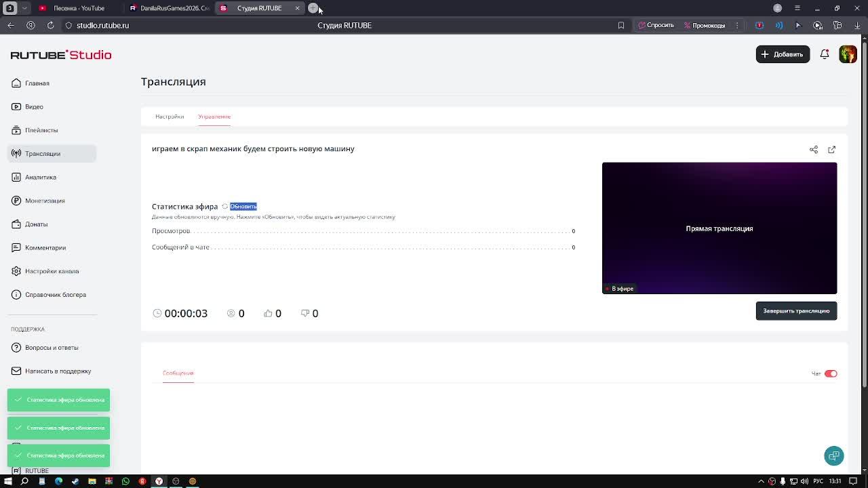This screenshot has height=488, width=868.
Task: Click the РУС language indicator
Action: (818, 481)
